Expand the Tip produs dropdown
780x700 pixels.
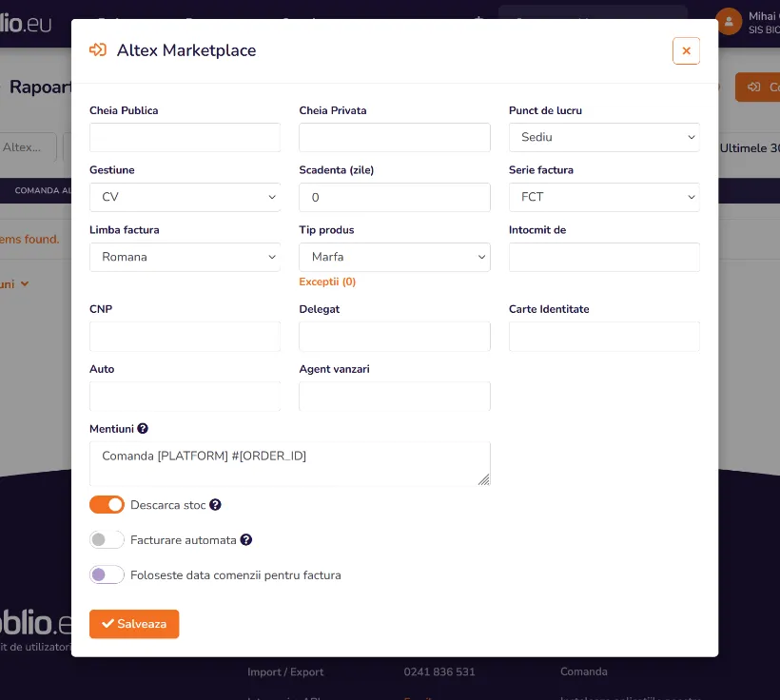tap(394, 257)
